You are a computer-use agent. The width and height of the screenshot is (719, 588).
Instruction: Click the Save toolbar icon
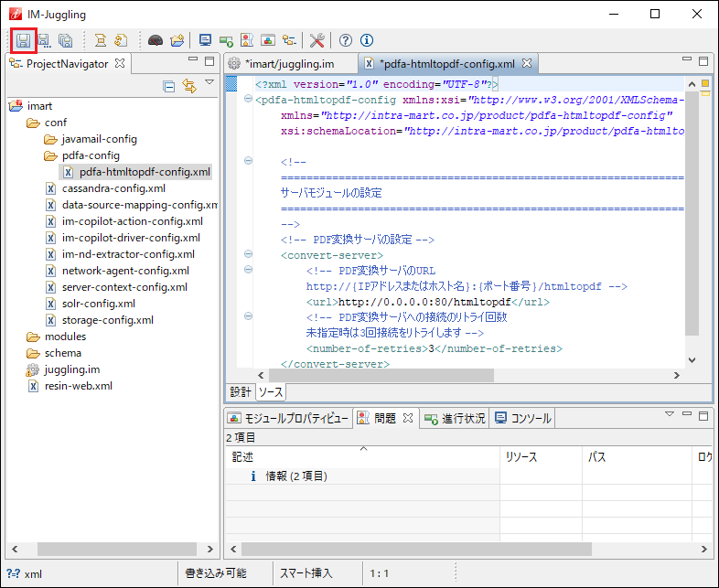[x=23, y=40]
